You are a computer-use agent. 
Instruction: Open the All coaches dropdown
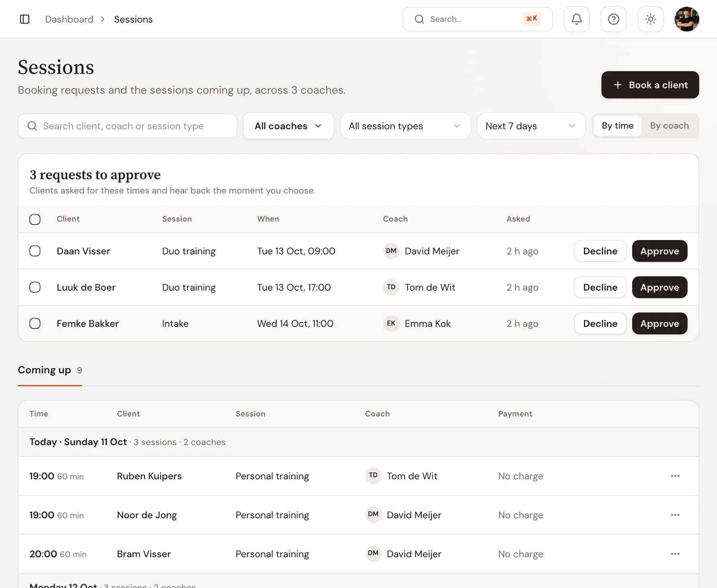tap(288, 126)
